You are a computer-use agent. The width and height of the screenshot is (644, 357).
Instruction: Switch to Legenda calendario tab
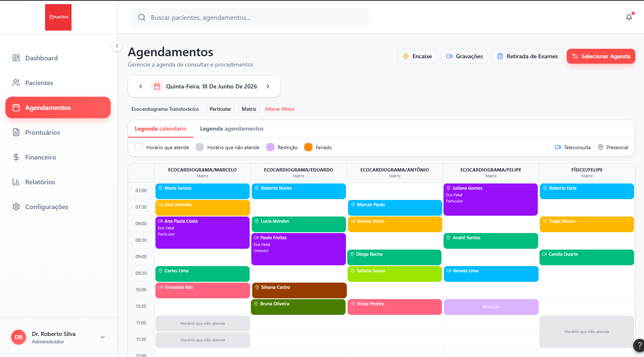(x=161, y=129)
